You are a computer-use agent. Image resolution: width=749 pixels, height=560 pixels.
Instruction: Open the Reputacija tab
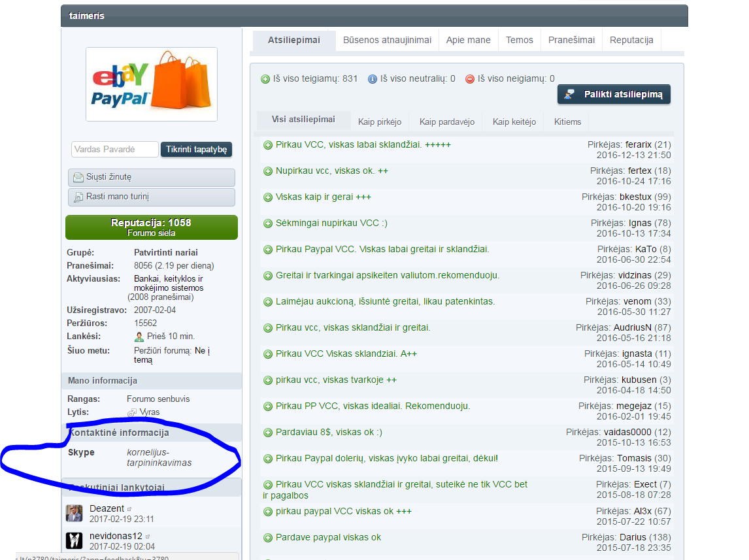coord(631,40)
